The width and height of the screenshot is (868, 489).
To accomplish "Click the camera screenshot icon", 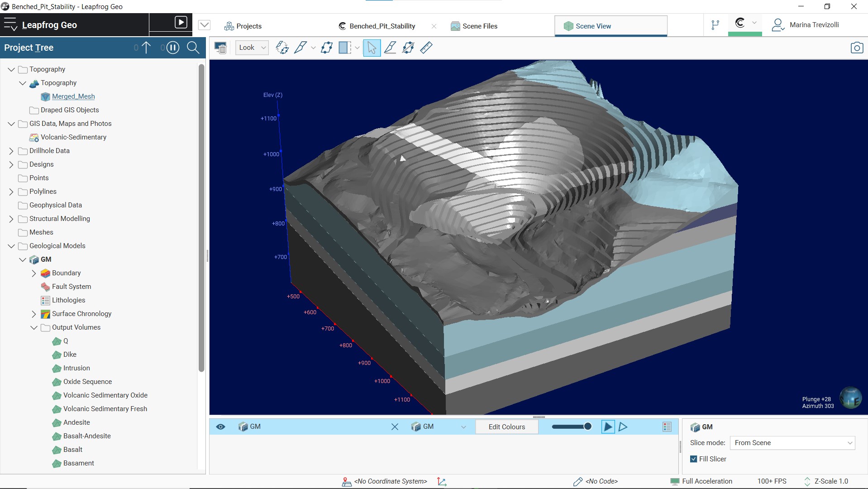I will tap(856, 48).
